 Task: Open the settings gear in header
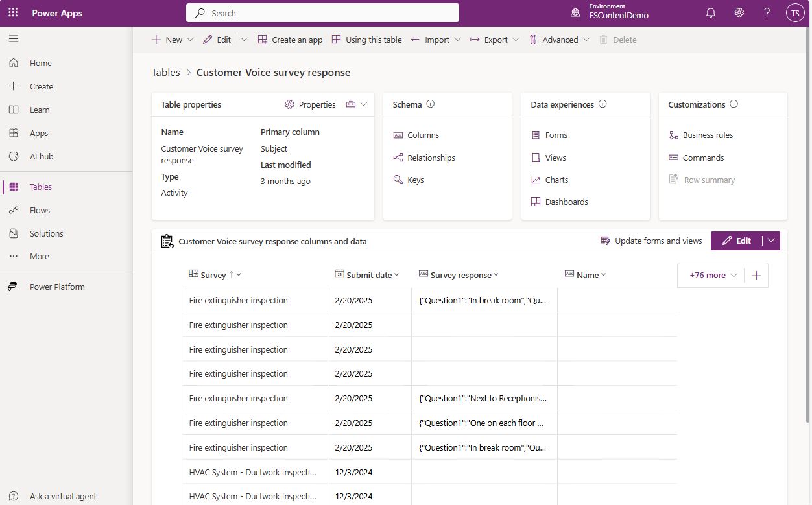click(x=739, y=13)
